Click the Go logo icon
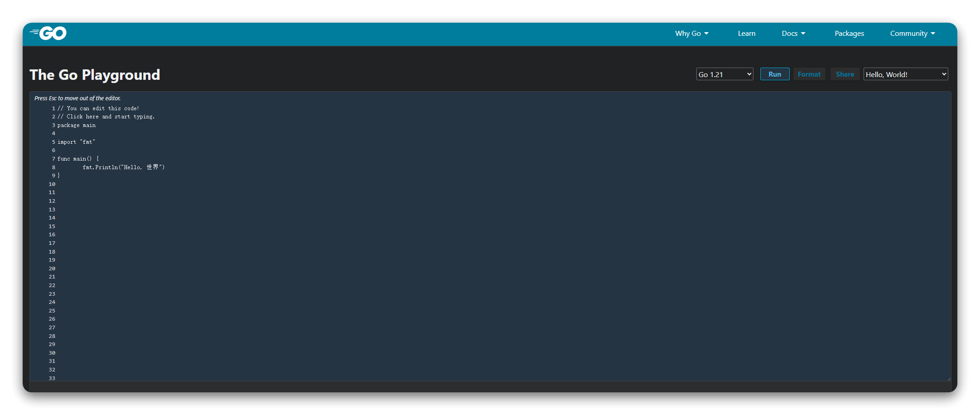 coord(48,33)
